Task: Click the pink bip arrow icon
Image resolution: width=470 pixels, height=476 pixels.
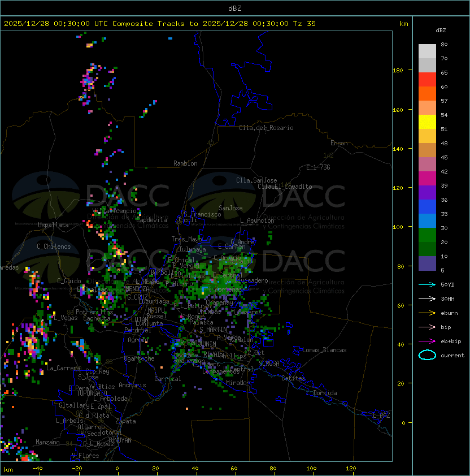Action: [427, 327]
